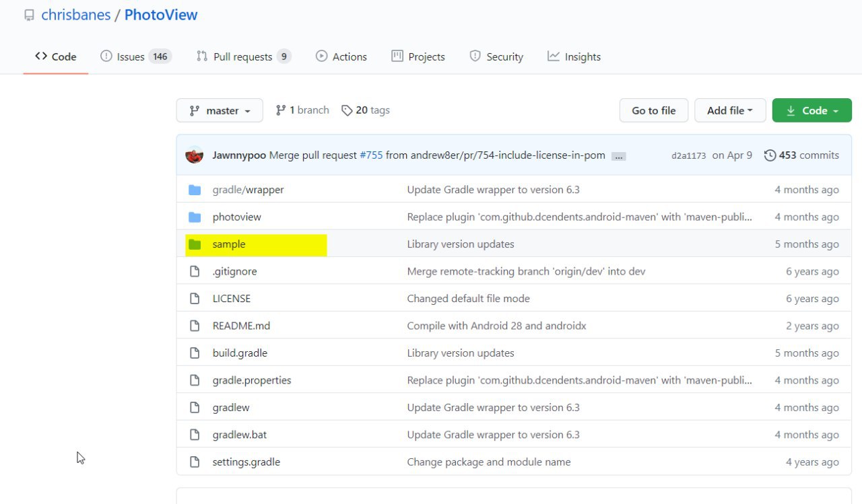Open the Security tab
Screen dimensions: 862x504
(x=496, y=57)
